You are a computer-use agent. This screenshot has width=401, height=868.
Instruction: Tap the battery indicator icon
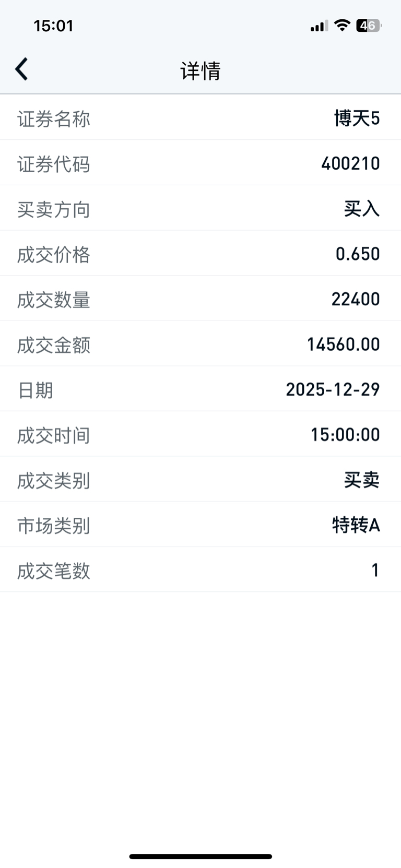point(369,26)
